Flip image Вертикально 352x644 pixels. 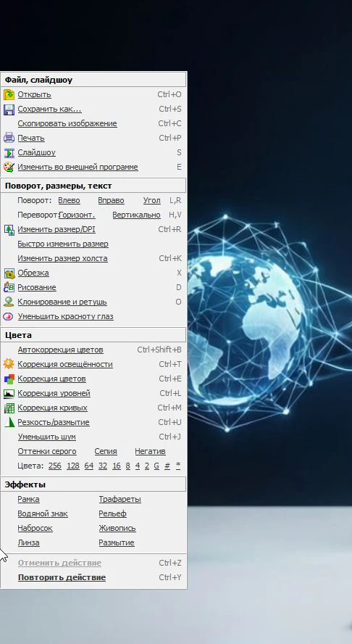[x=137, y=215]
